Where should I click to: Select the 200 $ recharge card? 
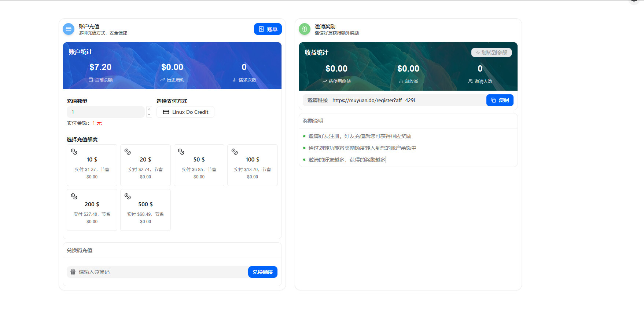pyautogui.click(x=92, y=210)
